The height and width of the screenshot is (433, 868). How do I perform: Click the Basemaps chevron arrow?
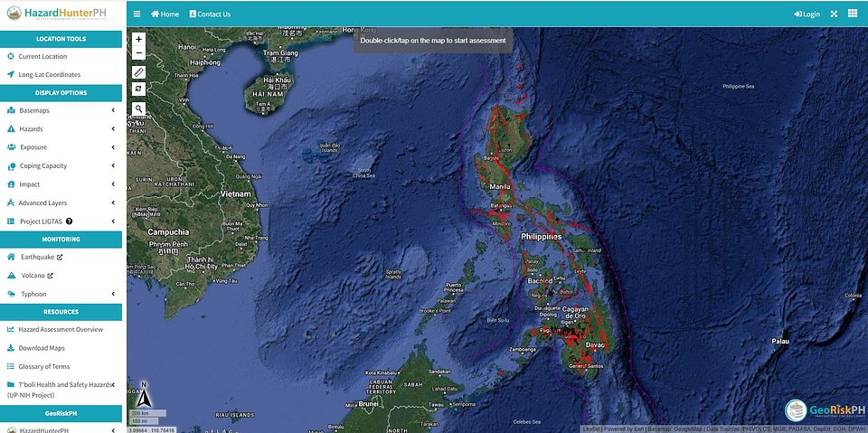click(x=113, y=111)
